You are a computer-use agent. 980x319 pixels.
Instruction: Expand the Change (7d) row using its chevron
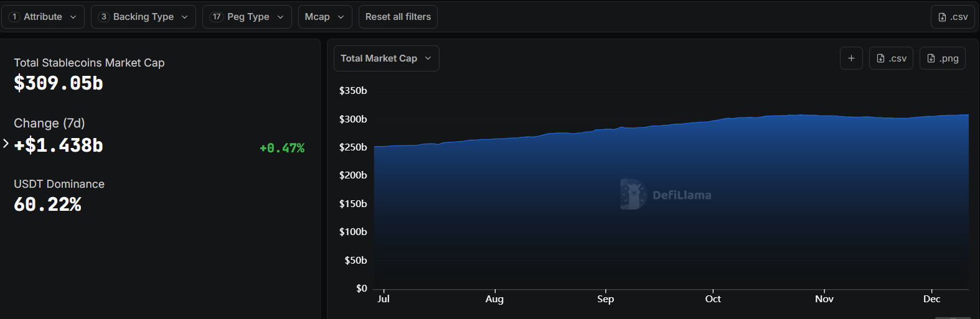(6, 144)
